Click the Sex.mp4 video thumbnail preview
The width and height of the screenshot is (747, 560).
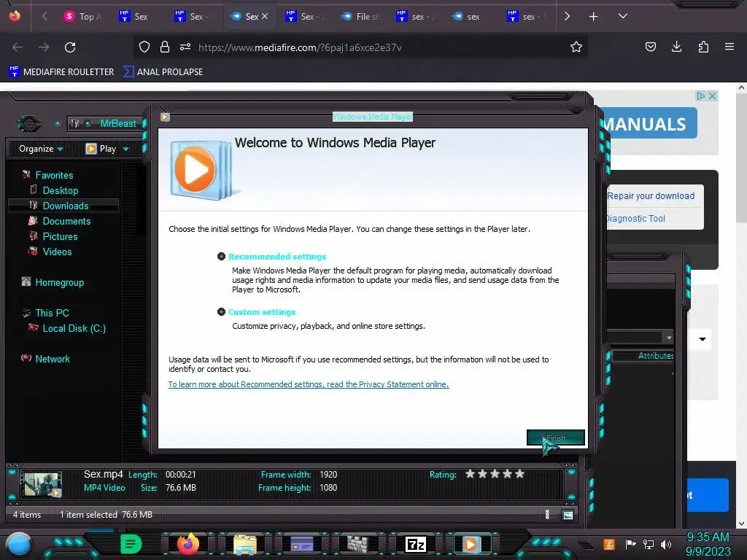click(x=42, y=484)
